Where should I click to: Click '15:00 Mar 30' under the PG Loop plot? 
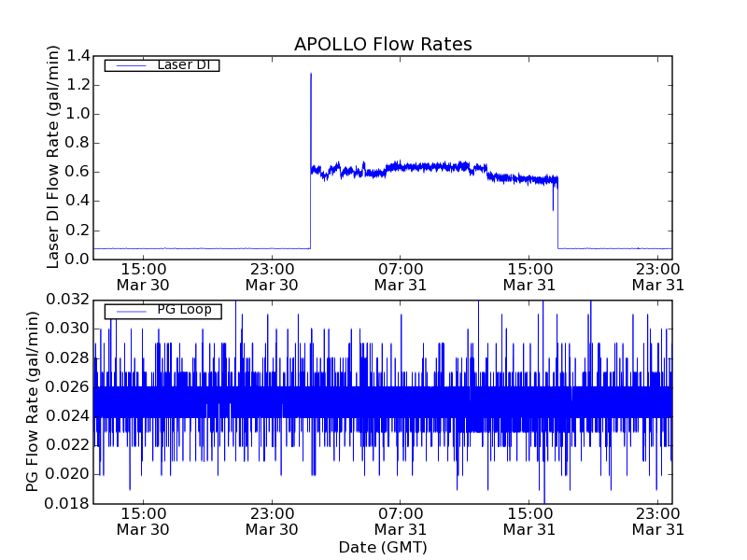143,522
